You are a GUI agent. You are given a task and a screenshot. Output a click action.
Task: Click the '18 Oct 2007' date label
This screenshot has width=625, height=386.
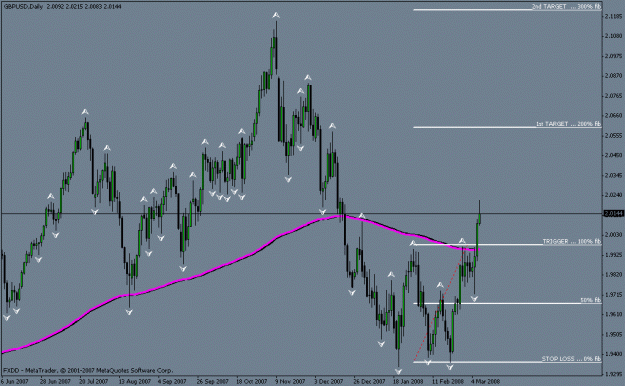pyautogui.click(x=251, y=381)
